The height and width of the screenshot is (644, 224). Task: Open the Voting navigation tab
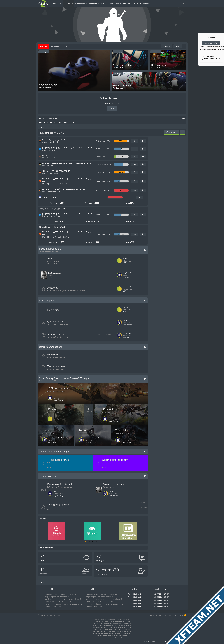click(x=104, y=4)
